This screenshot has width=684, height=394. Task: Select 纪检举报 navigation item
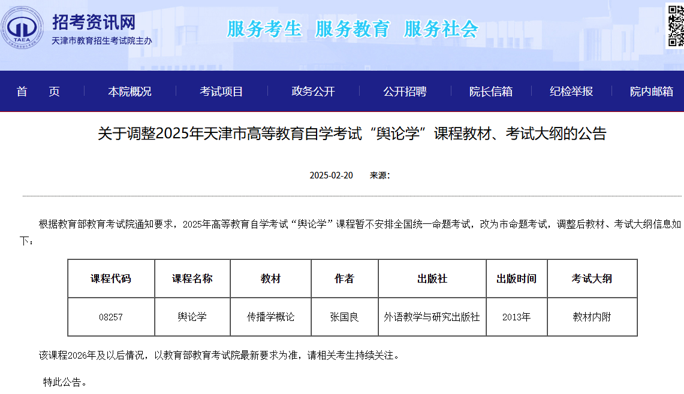pyautogui.click(x=571, y=91)
